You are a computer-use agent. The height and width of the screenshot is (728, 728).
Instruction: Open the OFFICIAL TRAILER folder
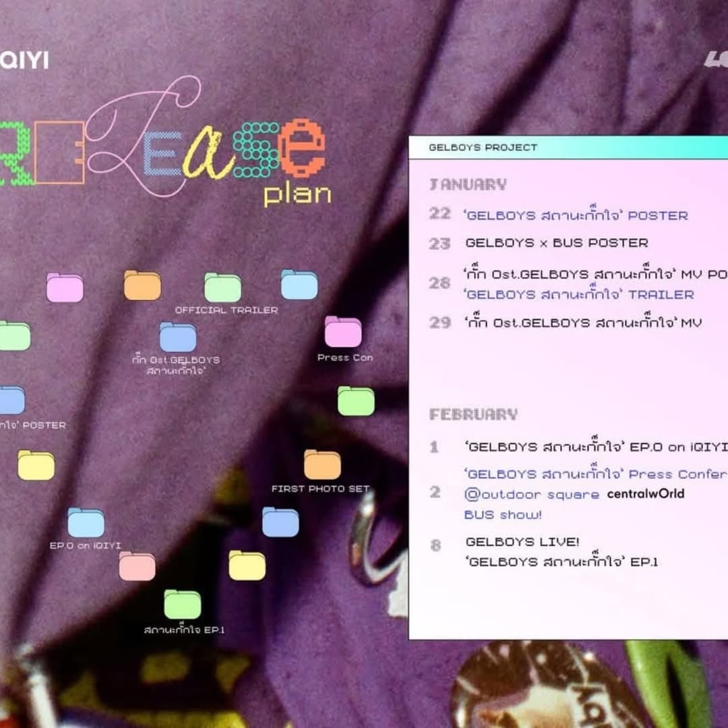(x=222, y=288)
